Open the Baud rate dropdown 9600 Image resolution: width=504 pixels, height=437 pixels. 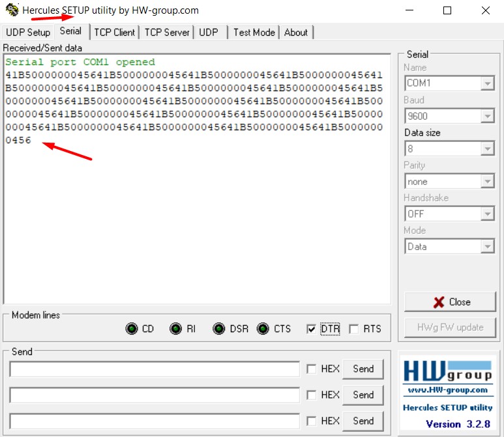tap(449, 116)
